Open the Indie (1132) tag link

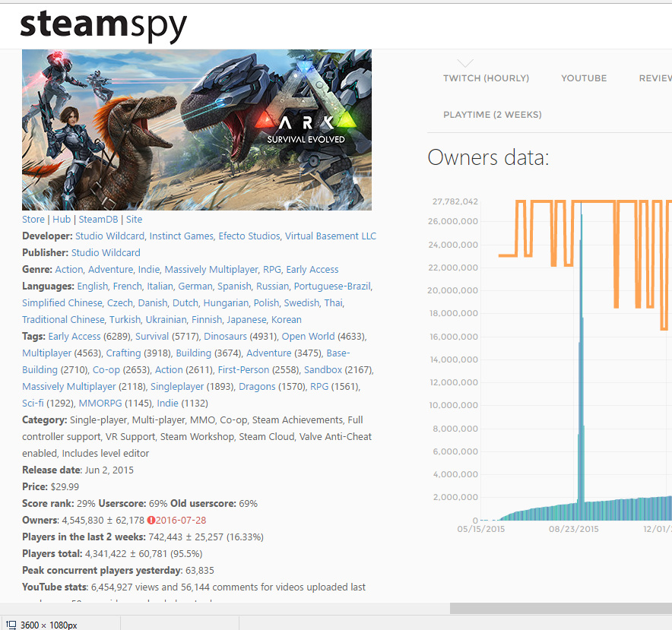coord(167,404)
